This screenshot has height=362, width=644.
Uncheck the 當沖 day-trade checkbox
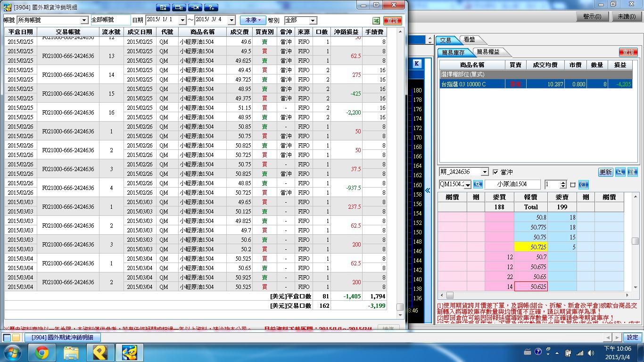pyautogui.click(x=495, y=172)
